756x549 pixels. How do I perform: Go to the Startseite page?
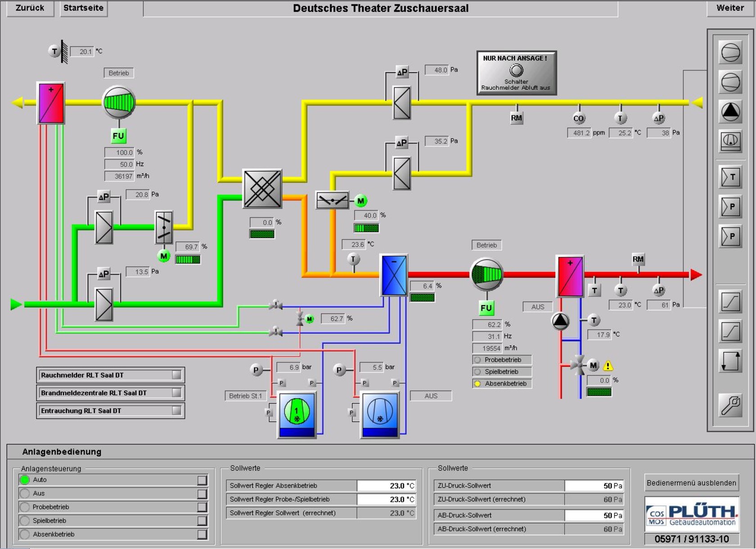click(83, 8)
